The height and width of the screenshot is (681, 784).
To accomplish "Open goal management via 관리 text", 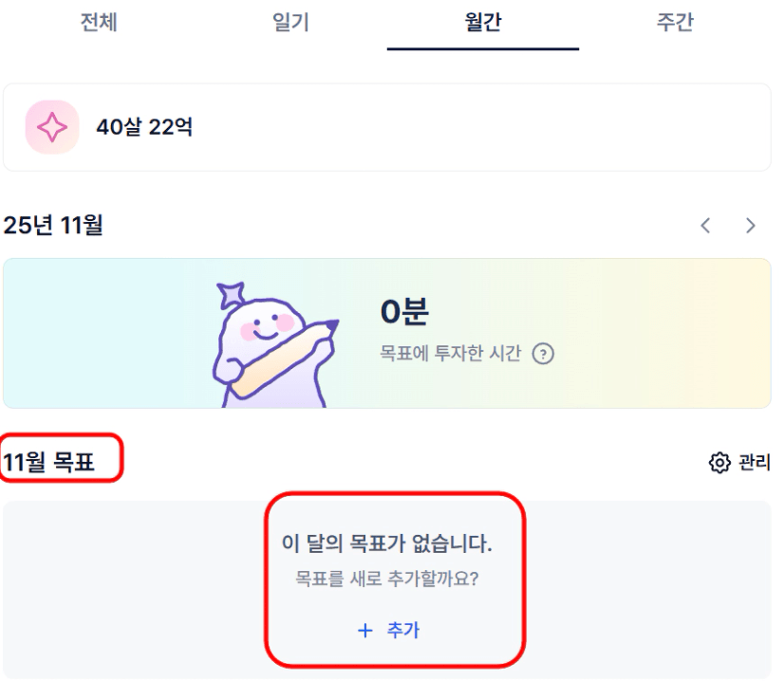I will click(x=754, y=463).
